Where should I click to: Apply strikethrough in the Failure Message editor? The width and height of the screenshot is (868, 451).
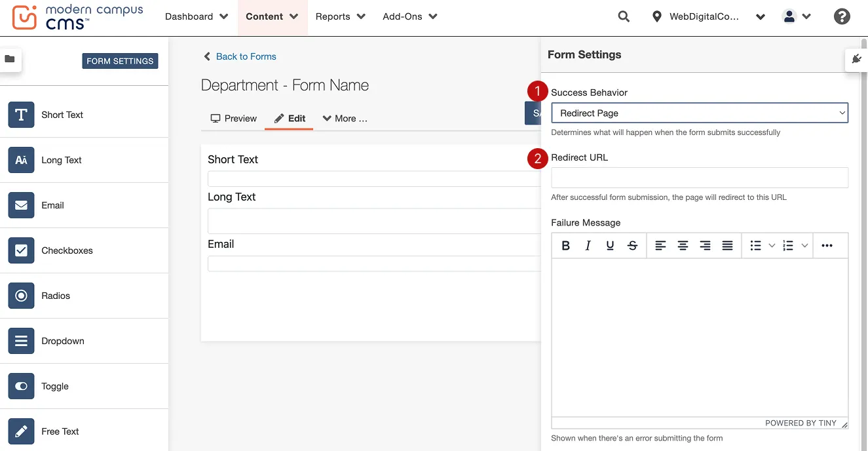[632, 245]
